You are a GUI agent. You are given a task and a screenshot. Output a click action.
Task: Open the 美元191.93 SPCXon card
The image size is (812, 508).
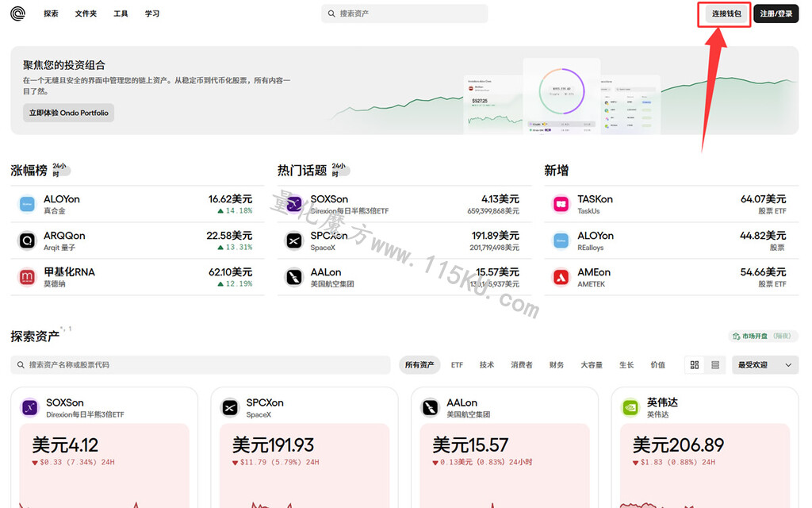coord(304,448)
